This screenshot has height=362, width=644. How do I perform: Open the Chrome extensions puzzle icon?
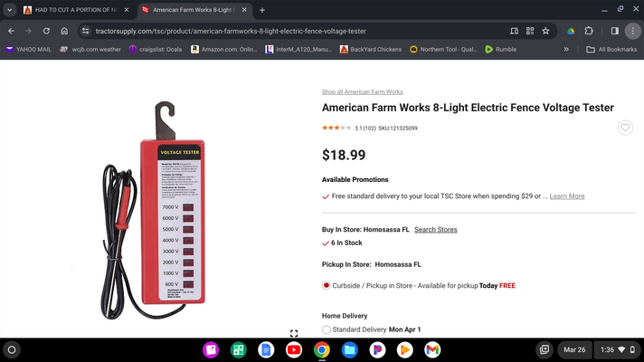pos(589,31)
